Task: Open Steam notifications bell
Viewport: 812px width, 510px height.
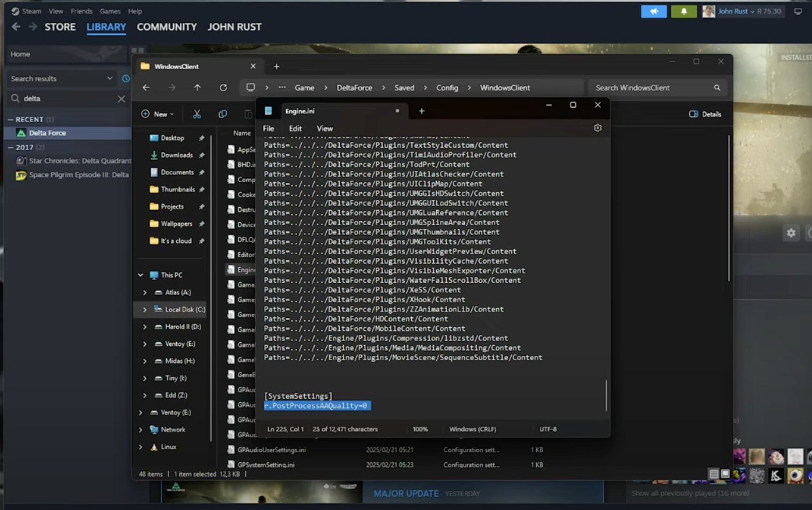Action: [683, 11]
